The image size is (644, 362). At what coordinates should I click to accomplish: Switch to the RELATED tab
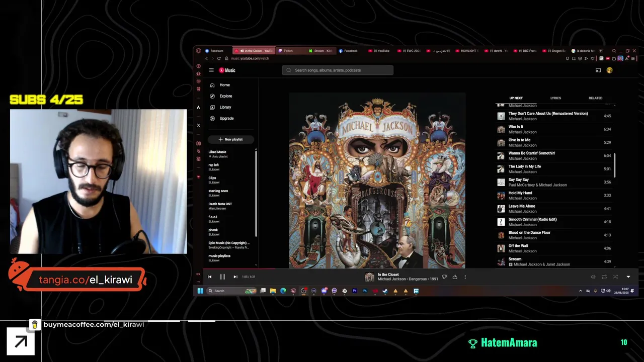point(595,98)
